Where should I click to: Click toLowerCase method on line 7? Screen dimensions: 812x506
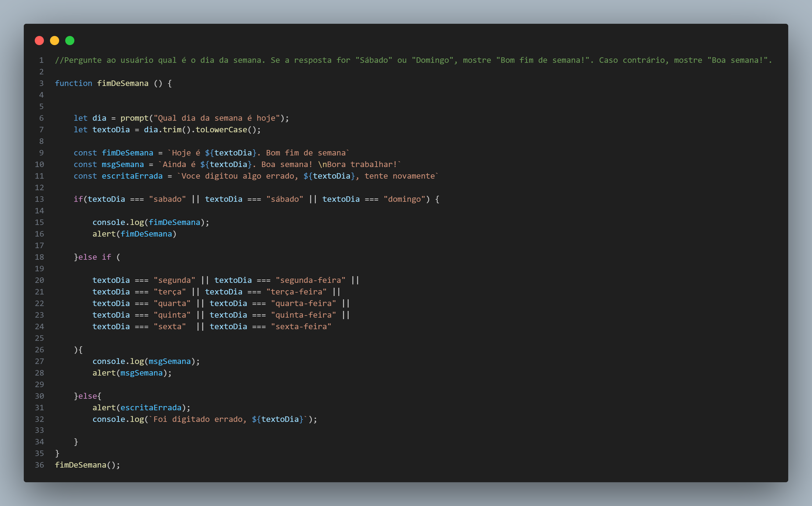221,130
